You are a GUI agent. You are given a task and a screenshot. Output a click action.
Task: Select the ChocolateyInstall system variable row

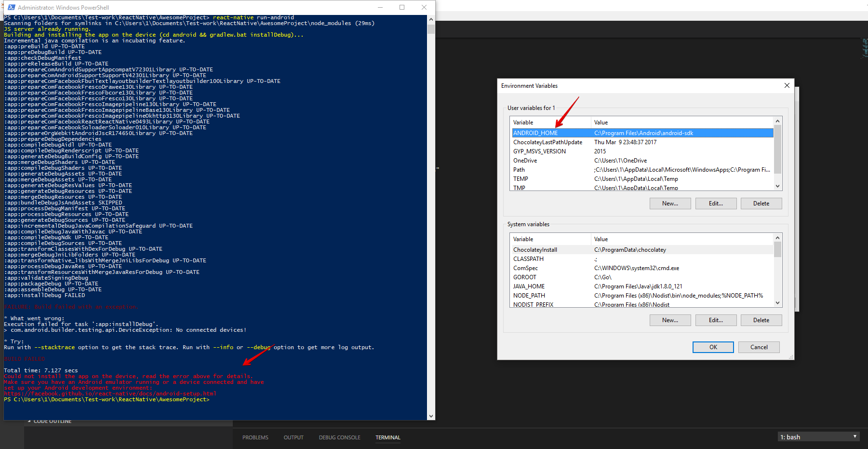pos(642,250)
